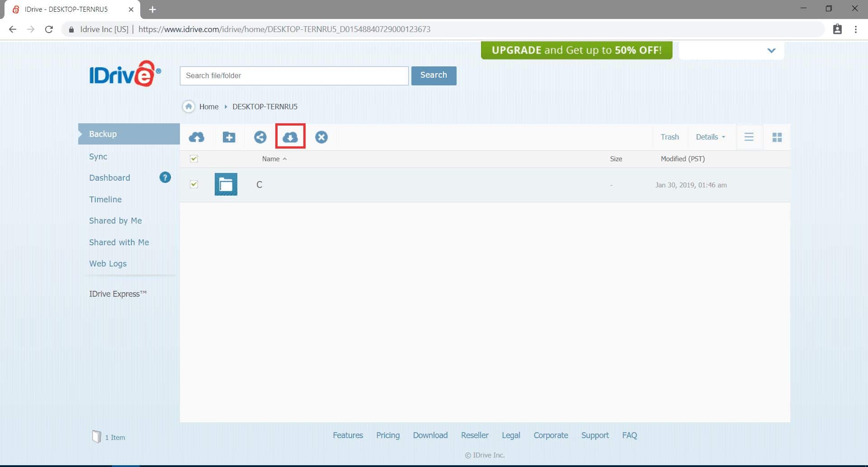Click the browser back arrow

[x=13, y=29]
